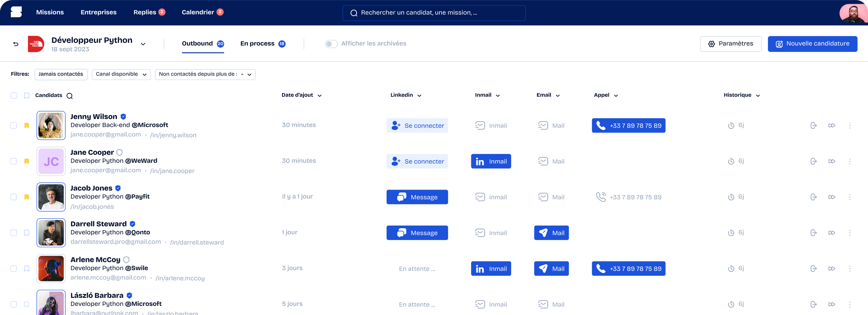Open Calendrier menu item
The image size is (868, 315).
[203, 12]
